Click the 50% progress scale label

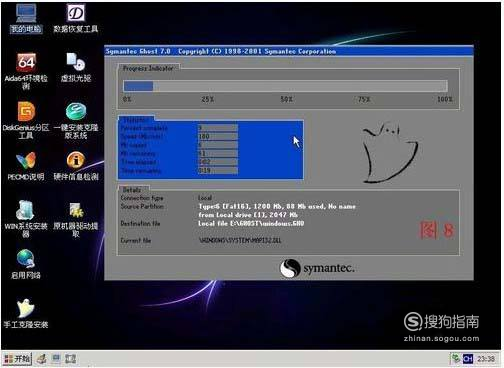point(286,99)
